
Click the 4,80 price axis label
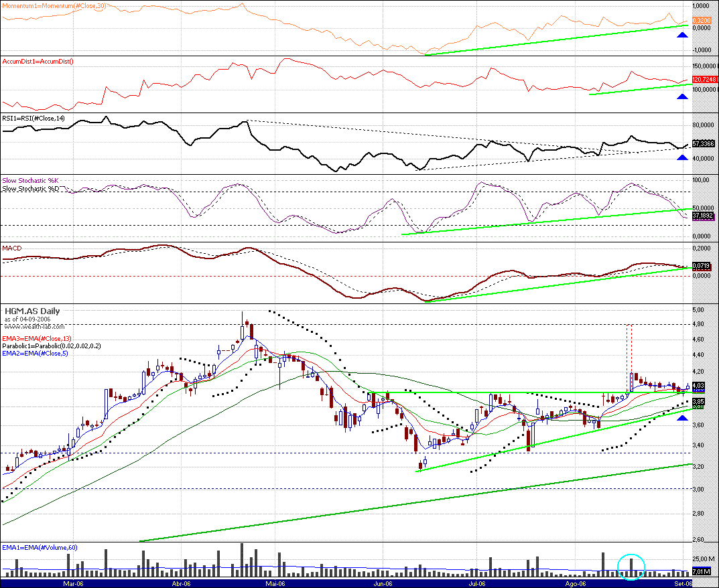point(698,324)
